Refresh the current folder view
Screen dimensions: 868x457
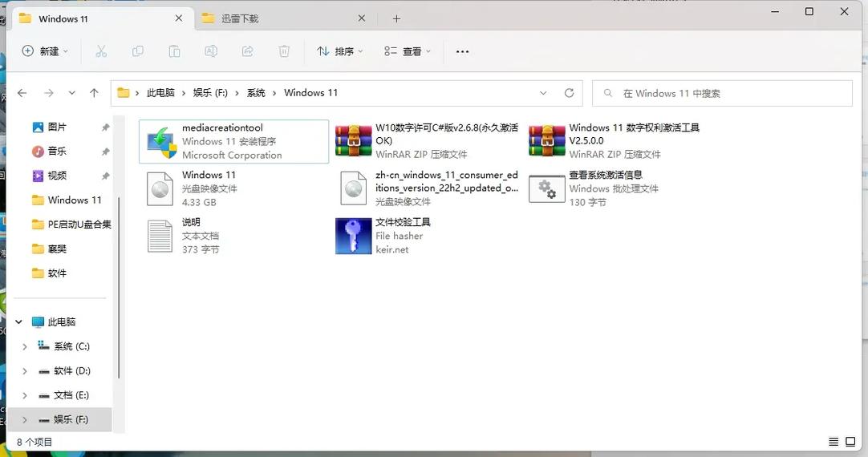(x=569, y=93)
